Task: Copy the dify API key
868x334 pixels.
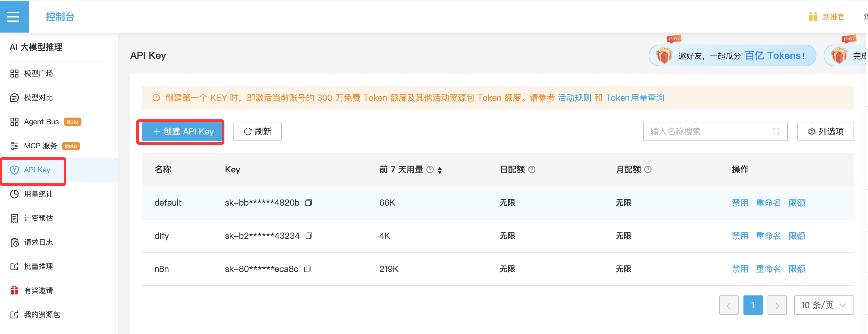Action: click(309, 236)
